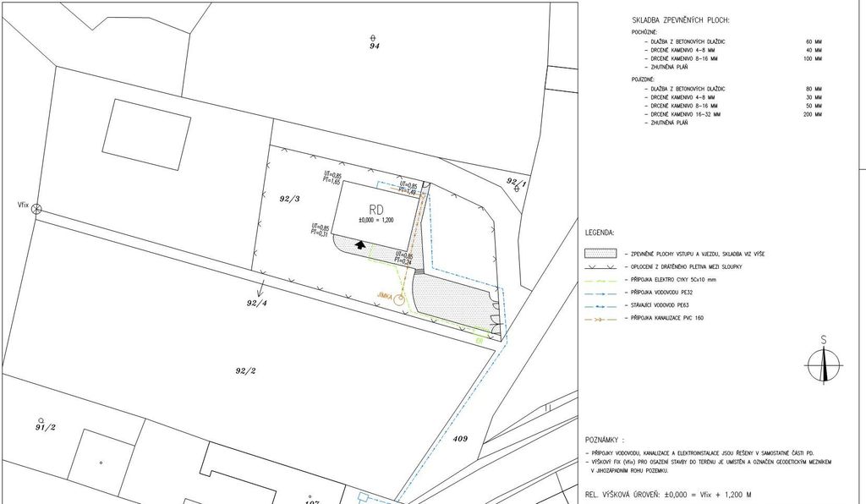Click the sewer connection PVC 160 legend line
The height and width of the screenshot is (504, 866).
click(x=599, y=318)
